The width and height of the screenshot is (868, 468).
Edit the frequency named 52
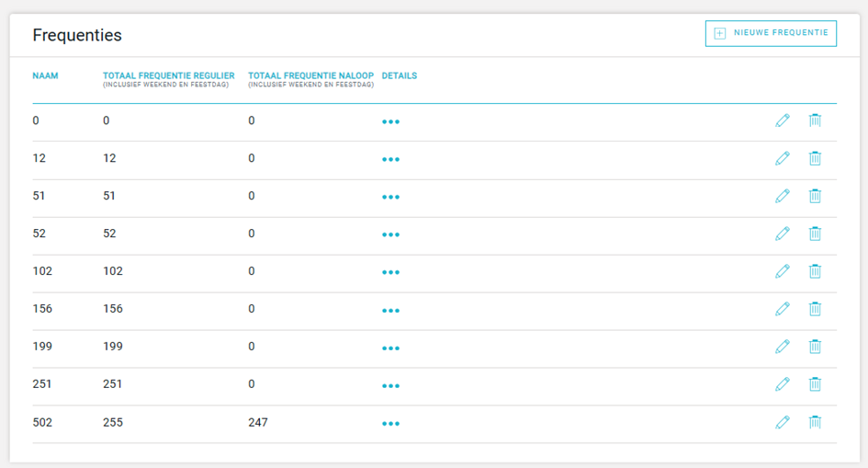tap(783, 234)
